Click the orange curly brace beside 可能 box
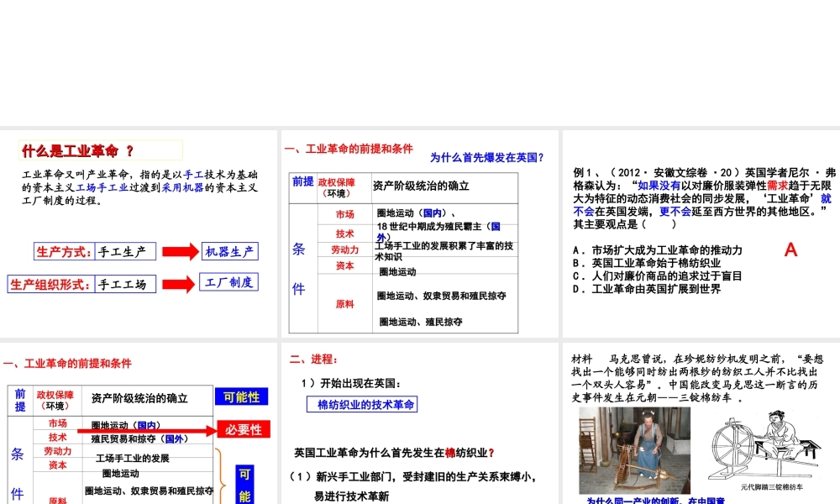 coord(222,476)
